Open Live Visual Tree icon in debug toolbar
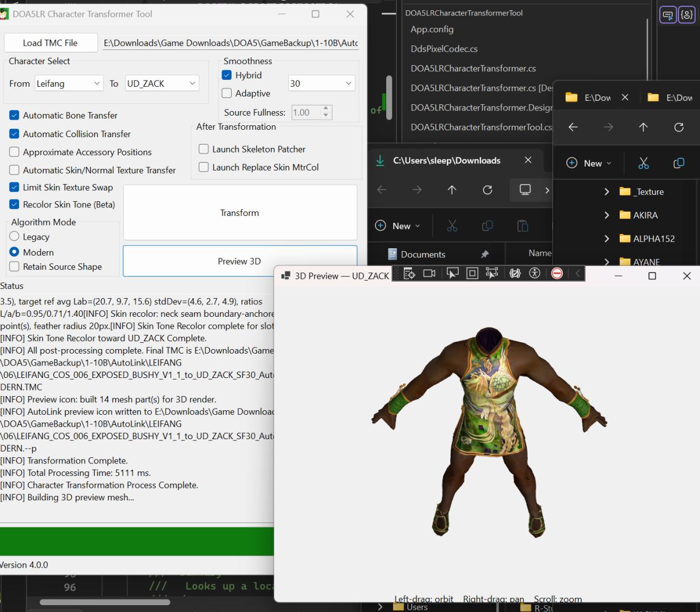Image resolution: width=700 pixels, height=612 pixels. click(x=409, y=273)
